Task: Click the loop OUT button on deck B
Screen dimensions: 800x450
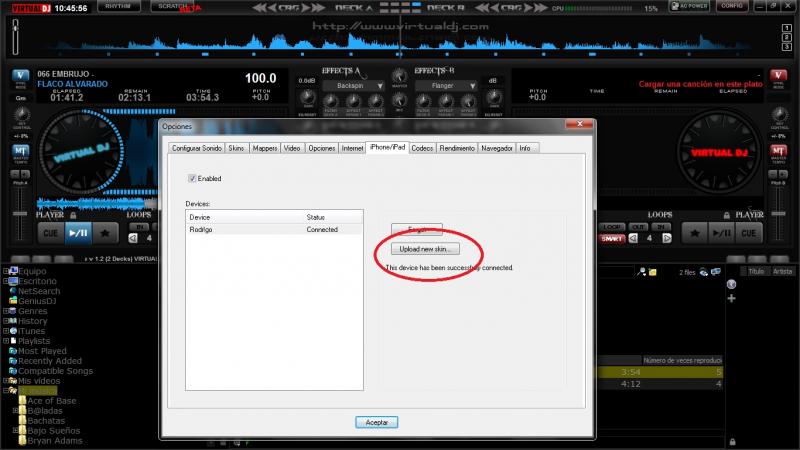Action: 638,227
